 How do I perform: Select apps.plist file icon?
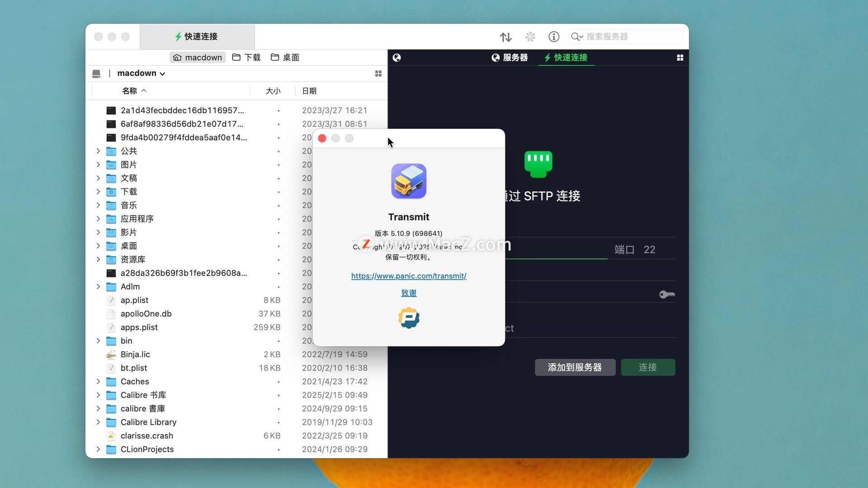point(111,327)
